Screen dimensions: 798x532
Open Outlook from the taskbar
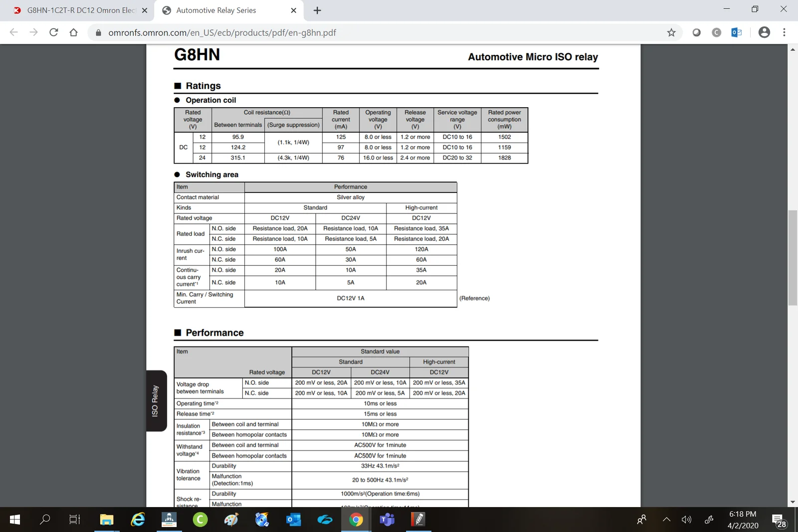point(293,520)
